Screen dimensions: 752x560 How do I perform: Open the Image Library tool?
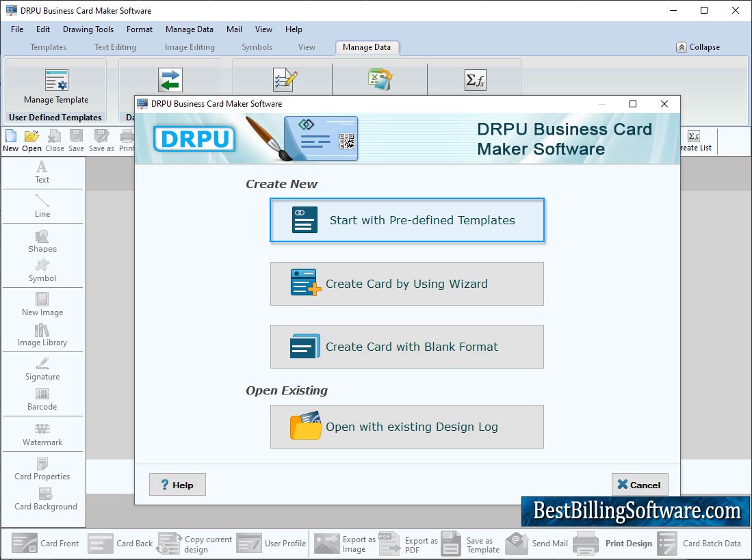[x=42, y=335]
